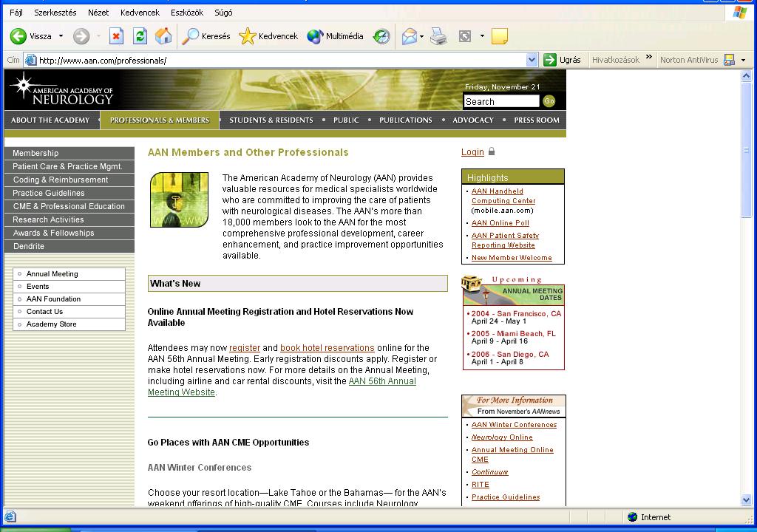Click the forward arrow icon

point(81,36)
